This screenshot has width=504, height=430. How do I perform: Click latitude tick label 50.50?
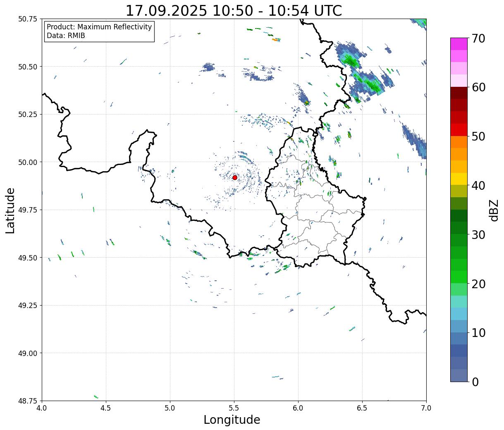coord(28,67)
